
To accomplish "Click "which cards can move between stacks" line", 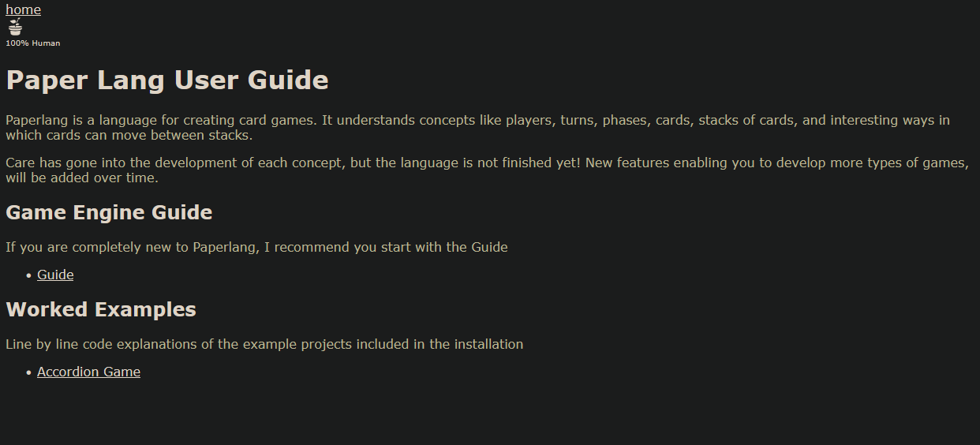I will [x=129, y=135].
